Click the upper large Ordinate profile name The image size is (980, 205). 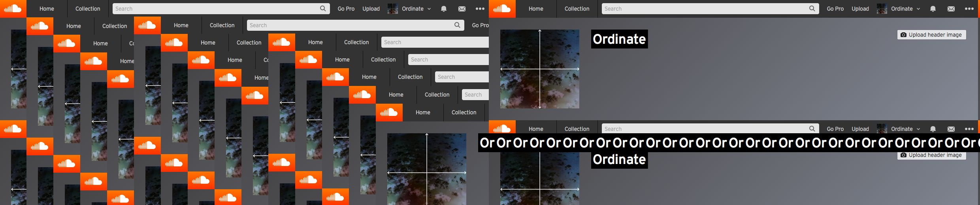pyautogui.click(x=619, y=39)
